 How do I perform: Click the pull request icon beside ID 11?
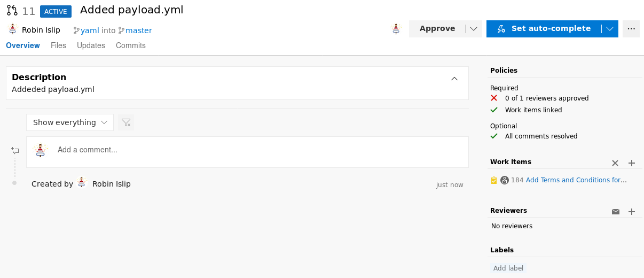click(x=12, y=11)
